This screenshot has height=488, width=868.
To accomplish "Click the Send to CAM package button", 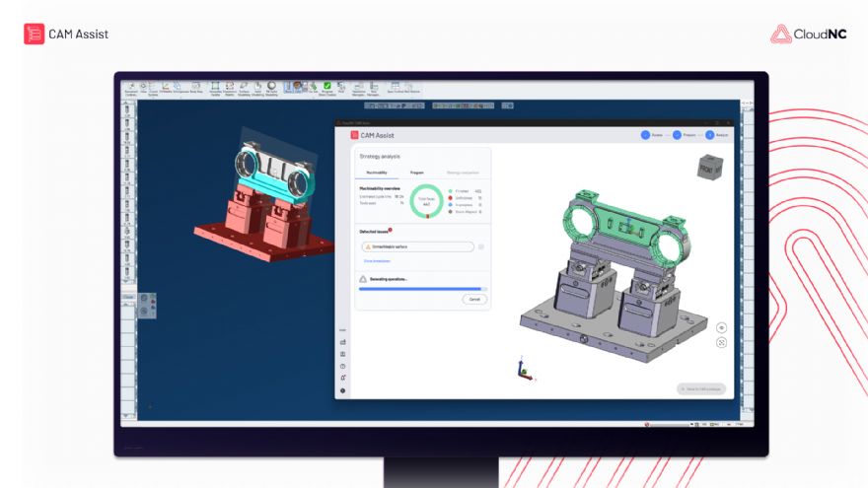I will click(x=701, y=389).
